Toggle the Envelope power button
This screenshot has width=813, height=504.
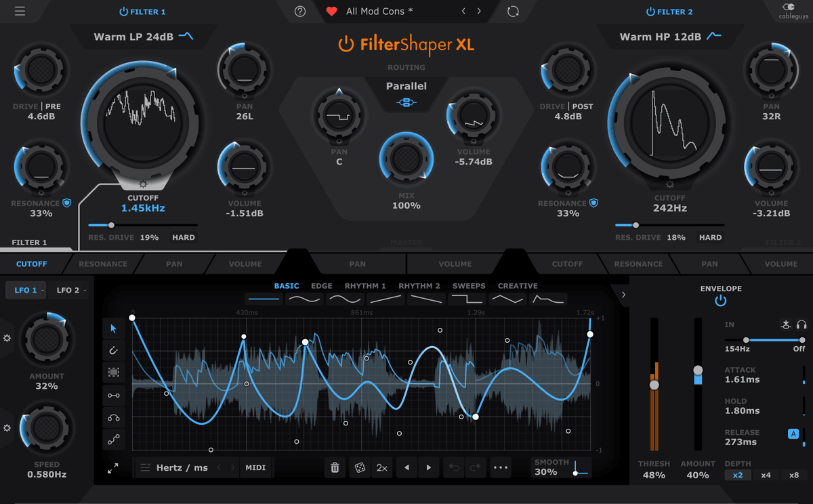(x=720, y=300)
